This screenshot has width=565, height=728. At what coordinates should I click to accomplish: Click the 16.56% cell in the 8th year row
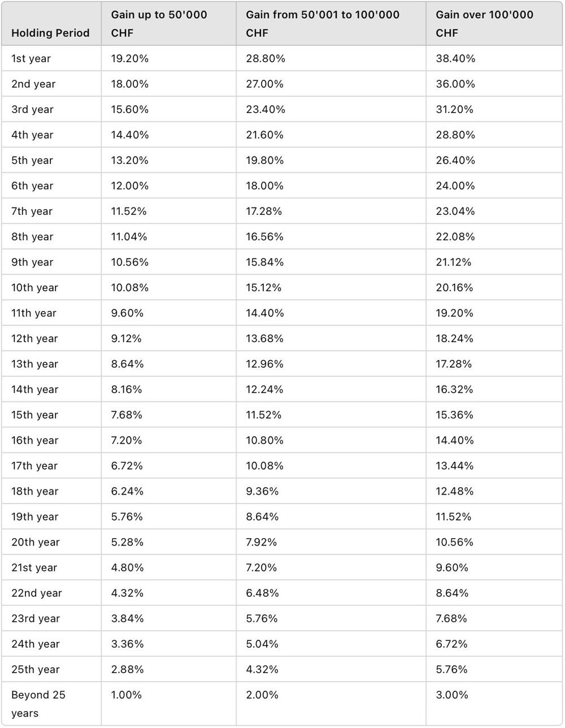click(x=264, y=236)
